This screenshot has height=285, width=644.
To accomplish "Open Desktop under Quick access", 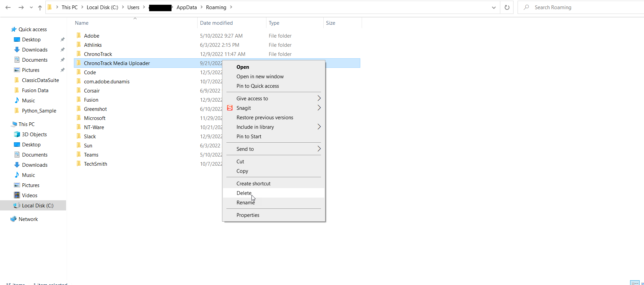I will (x=31, y=40).
